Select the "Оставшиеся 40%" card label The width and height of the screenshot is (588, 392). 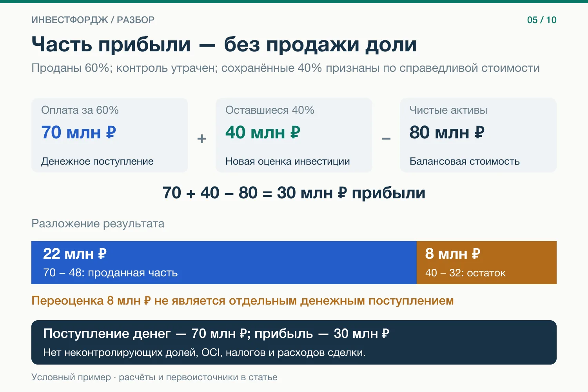270,110
